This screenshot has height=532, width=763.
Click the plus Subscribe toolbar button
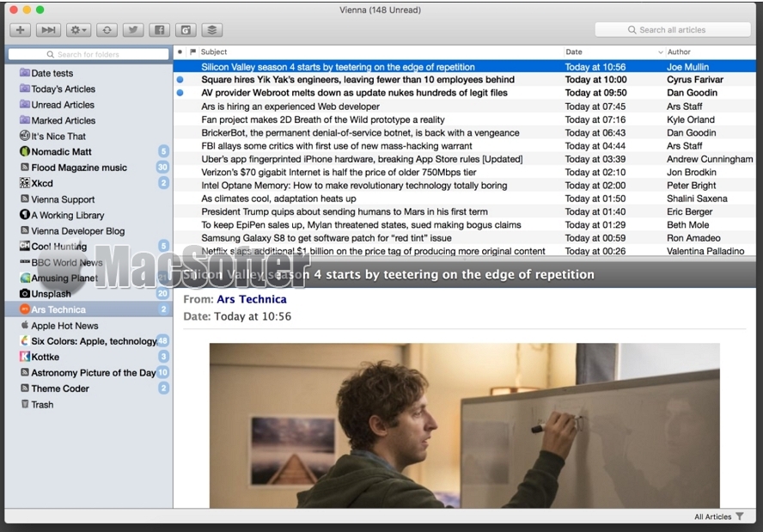pyautogui.click(x=21, y=30)
